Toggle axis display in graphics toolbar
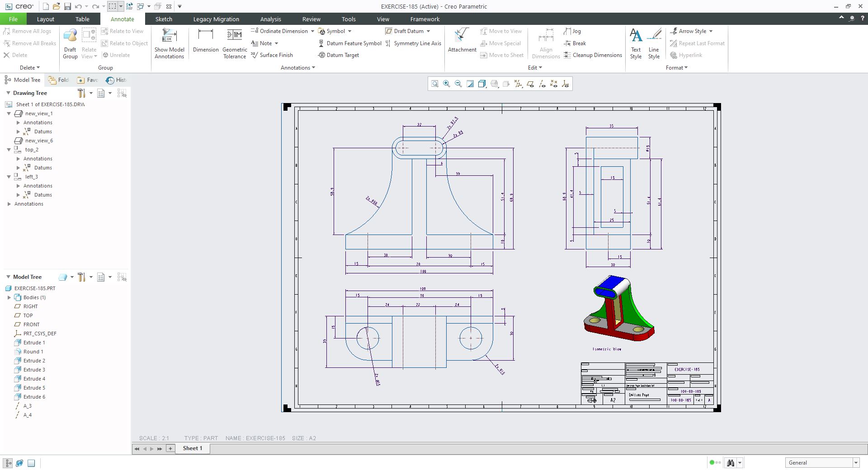The height and width of the screenshot is (470, 868). click(x=542, y=84)
